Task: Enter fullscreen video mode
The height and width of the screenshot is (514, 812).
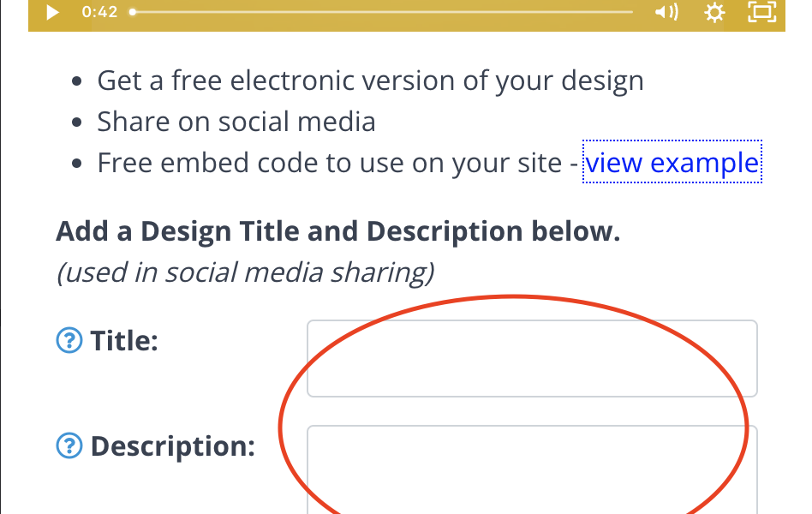Action: (x=761, y=12)
